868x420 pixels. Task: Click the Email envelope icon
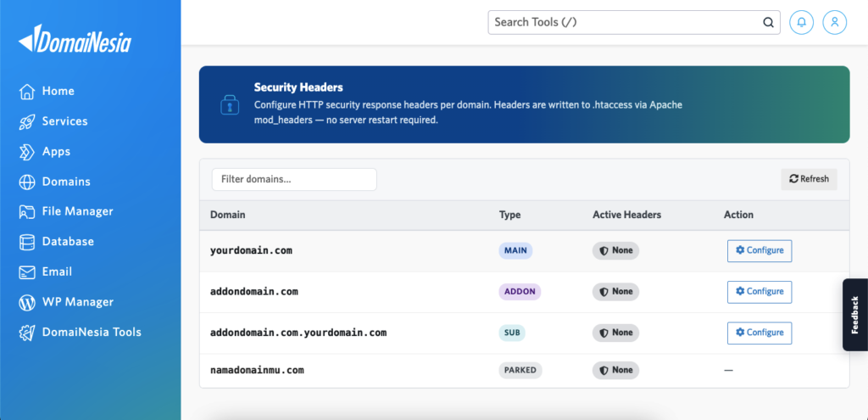click(x=26, y=272)
